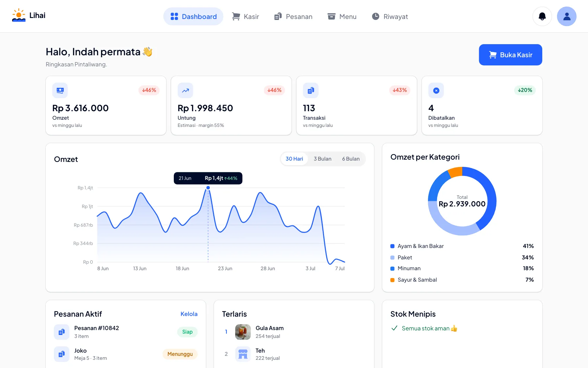
Task: Click the Omzet 46% change badge
Action: point(149,90)
